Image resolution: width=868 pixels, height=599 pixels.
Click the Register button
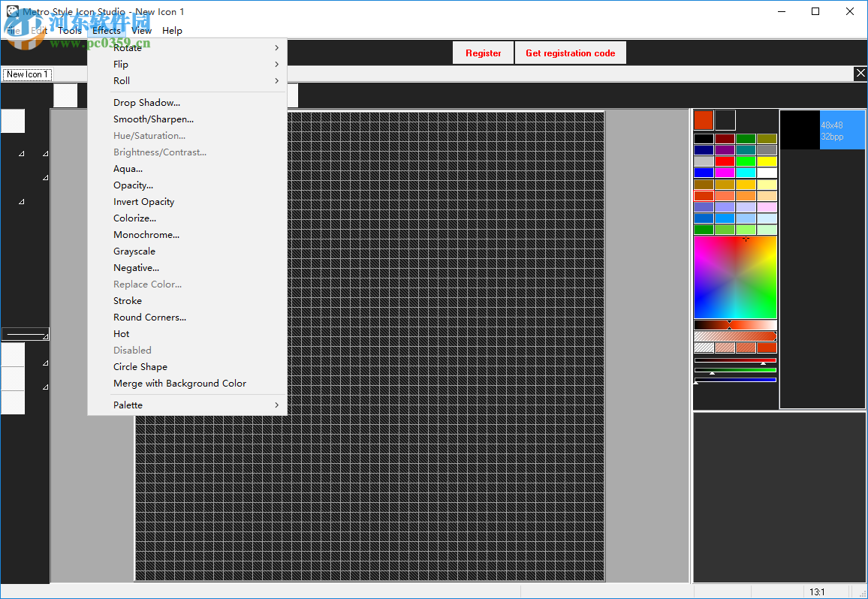(x=483, y=53)
